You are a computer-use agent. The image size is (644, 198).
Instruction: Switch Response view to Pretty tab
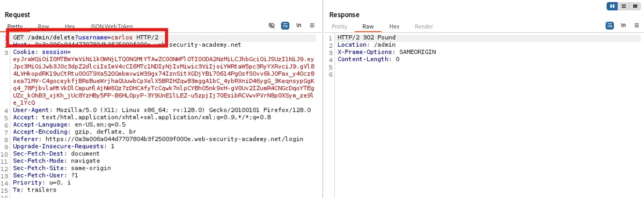pos(339,26)
